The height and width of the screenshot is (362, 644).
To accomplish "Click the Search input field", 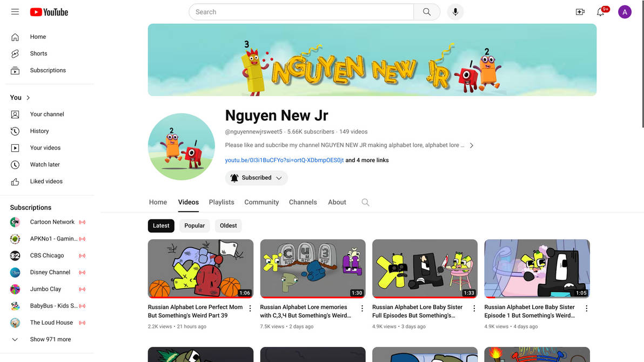I will 301,12.
